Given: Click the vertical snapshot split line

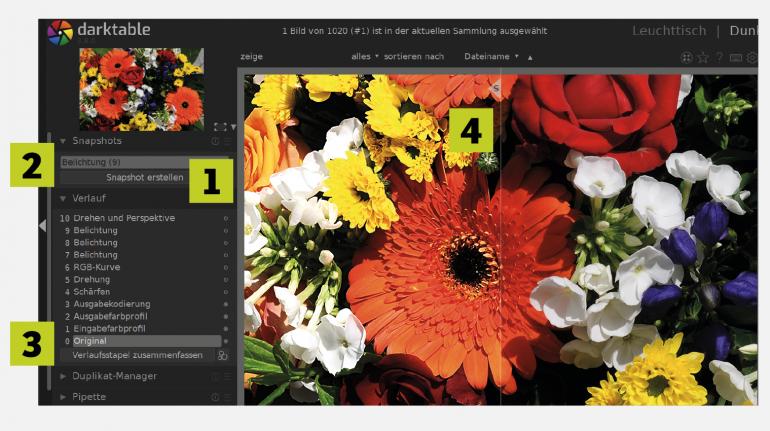Looking at the screenshot, I should (x=500, y=239).
